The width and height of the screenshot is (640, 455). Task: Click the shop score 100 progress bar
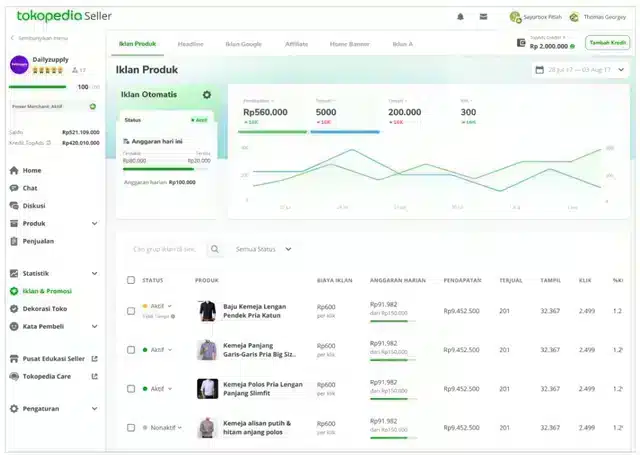coord(37,87)
